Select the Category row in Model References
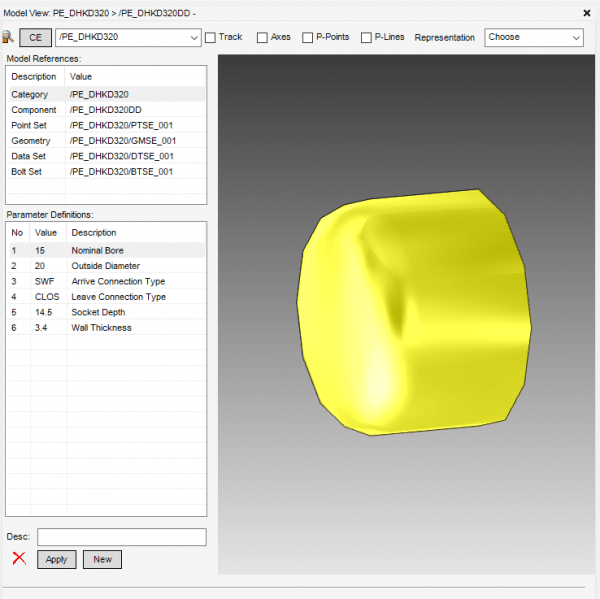This screenshot has width=600, height=599. pyautogui.click(x=106, y=94)
